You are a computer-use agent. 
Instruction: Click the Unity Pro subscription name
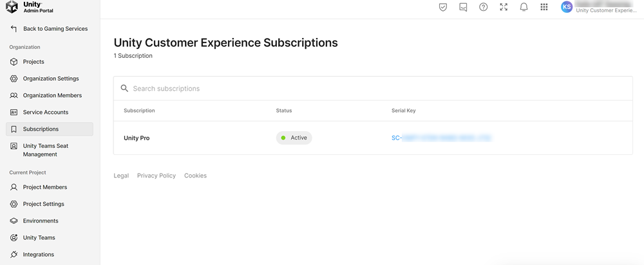point(137,138)
